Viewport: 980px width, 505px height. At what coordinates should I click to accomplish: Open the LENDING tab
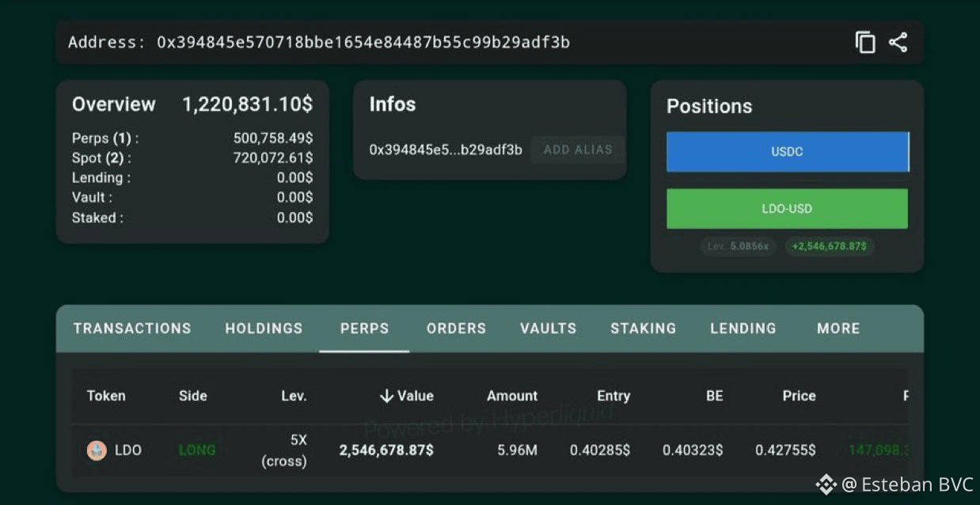[743, 328]
